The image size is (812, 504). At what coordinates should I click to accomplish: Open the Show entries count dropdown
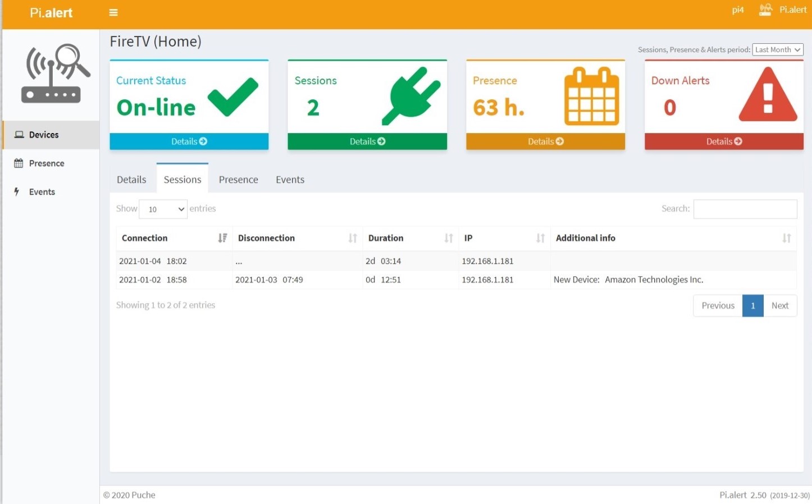pos(163,209)
